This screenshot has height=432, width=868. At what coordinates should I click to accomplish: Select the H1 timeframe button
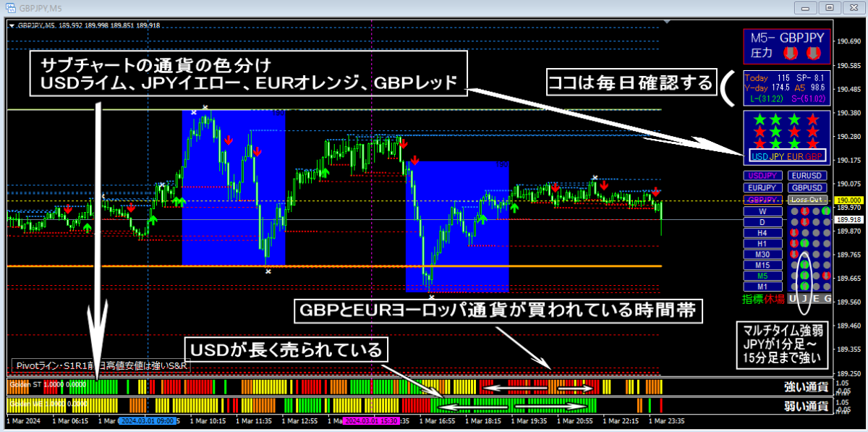(762, 244)
